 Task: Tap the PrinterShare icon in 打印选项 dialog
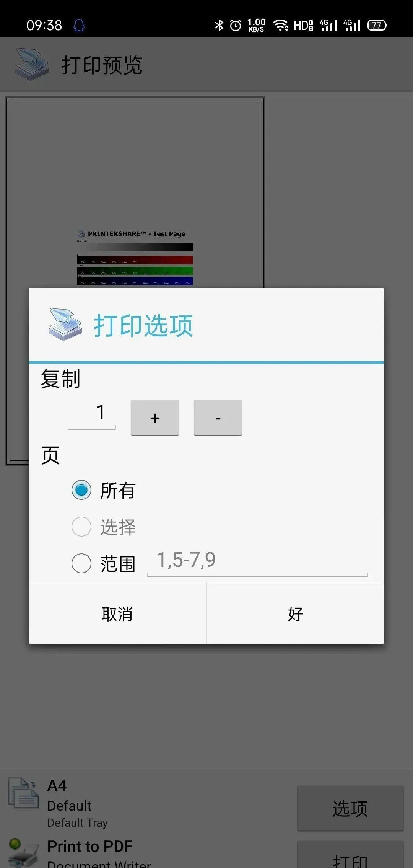pyautogui.click(x=65, y=324)
